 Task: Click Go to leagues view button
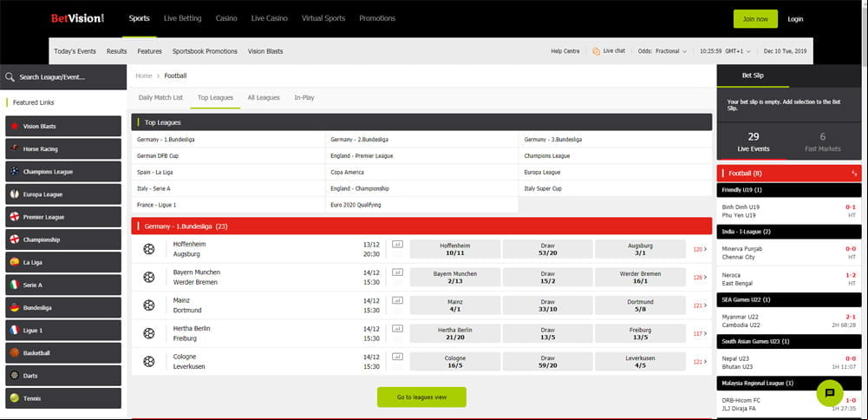click(421, 397)
